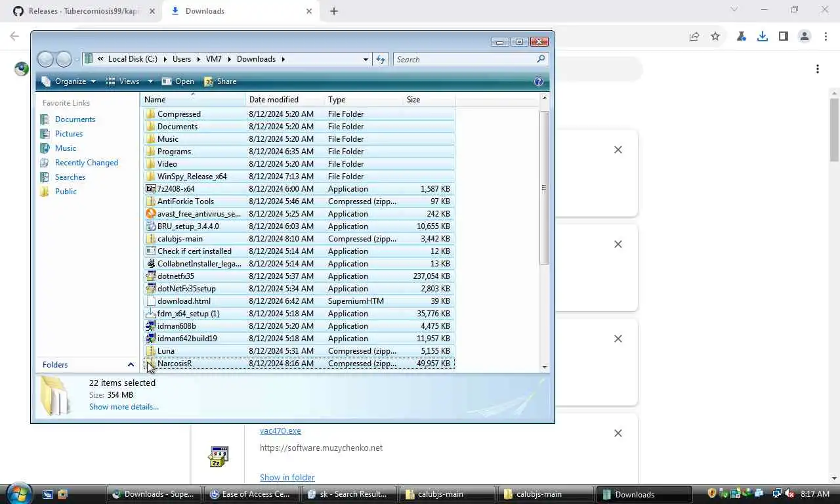Screen dimensions: 840x504
Task: Click the vac470.exe download link
Action: click(x=280, y=431)
